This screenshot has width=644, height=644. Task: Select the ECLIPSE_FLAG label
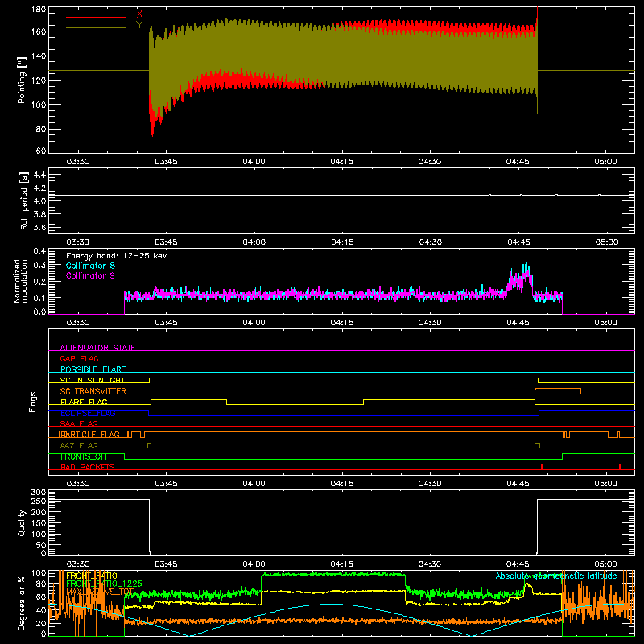coord(88,413)
